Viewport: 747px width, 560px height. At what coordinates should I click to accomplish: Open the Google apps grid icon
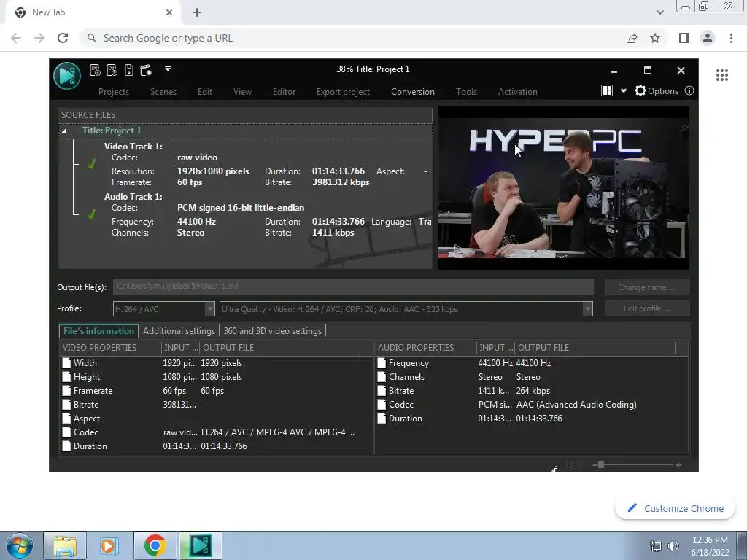721,75
